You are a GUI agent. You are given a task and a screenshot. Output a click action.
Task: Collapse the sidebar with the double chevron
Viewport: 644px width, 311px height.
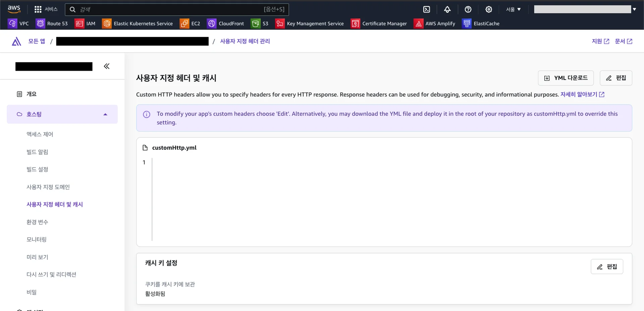pyautogui.click(x=107, y=66)
